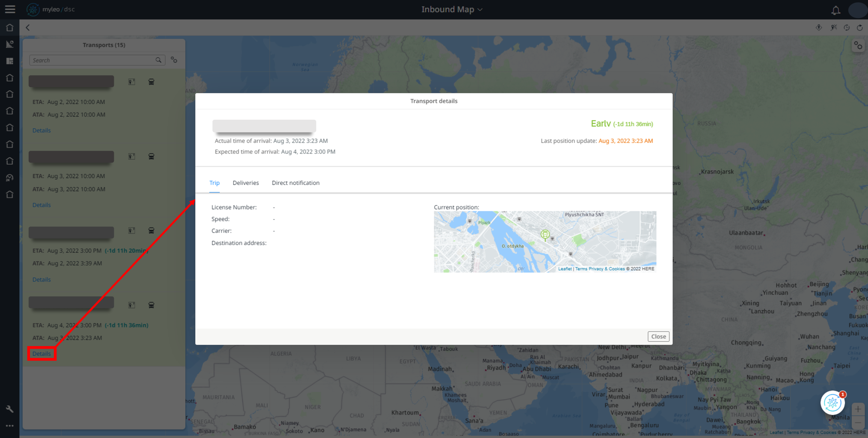Zoom in the main map with plus
The image size is (868, 438).
point(858,409)
